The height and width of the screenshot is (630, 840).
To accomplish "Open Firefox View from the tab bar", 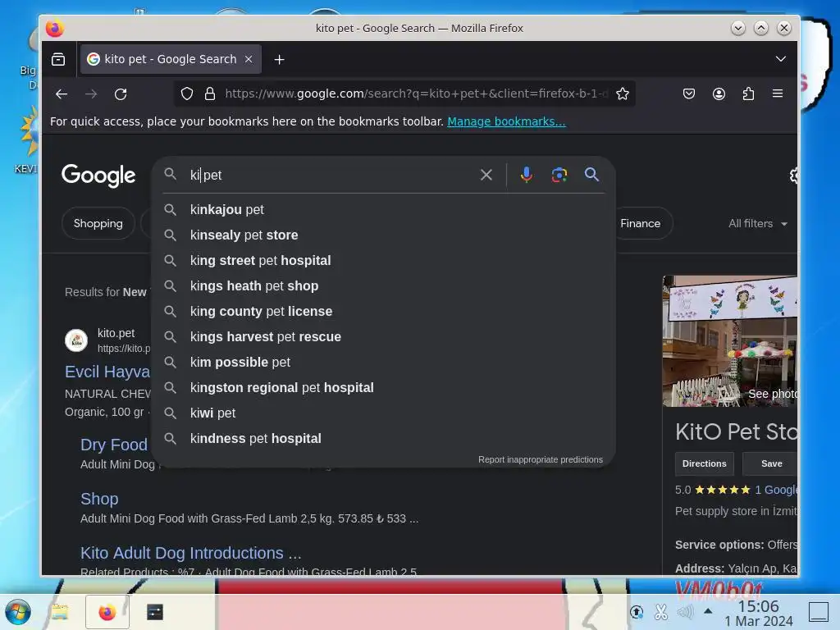I will tap(58, 59).
